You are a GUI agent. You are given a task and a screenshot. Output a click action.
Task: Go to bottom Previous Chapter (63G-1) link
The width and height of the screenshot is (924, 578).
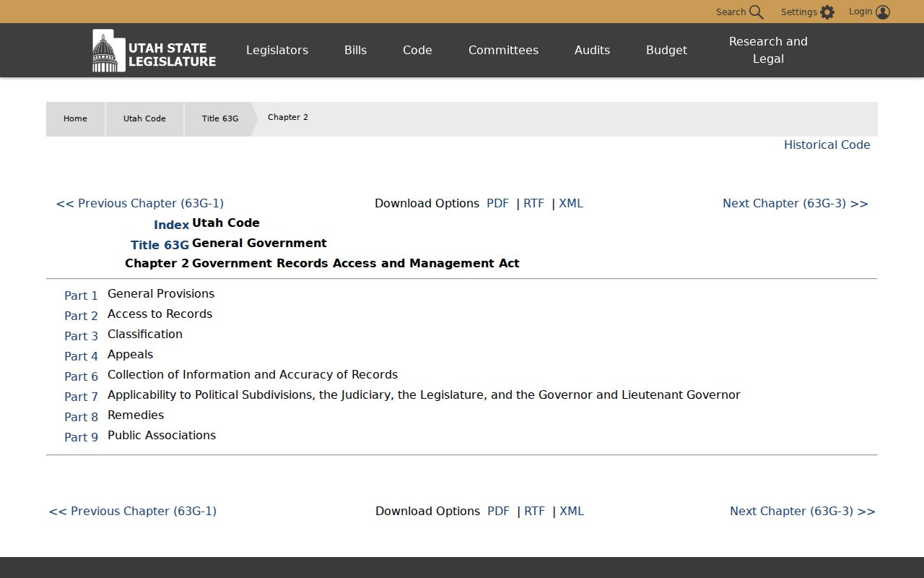pos(133,511)
